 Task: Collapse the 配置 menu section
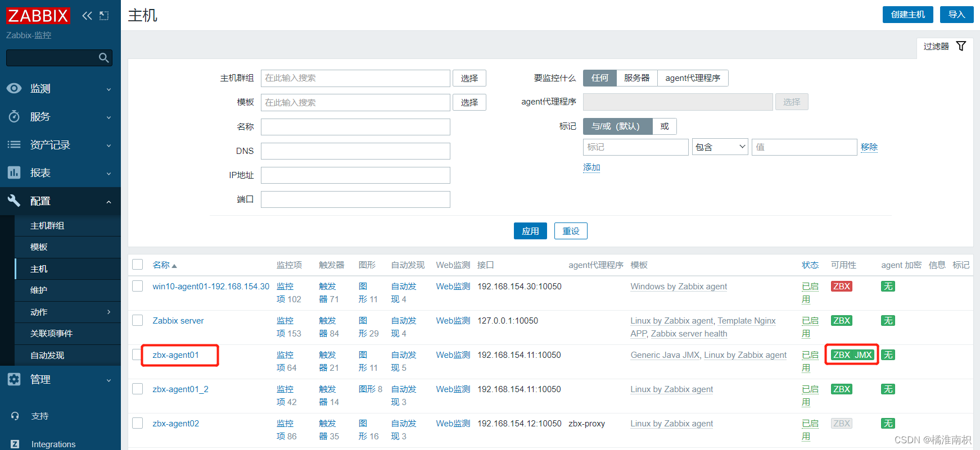click(x=109, y=202)
